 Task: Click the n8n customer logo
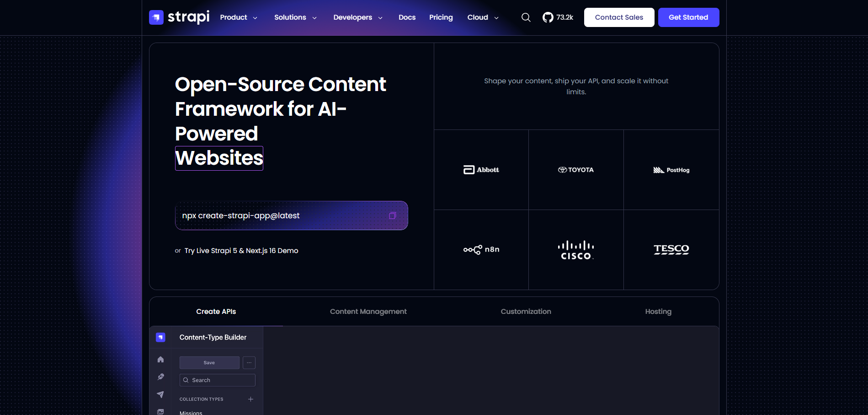pos(481,249)
